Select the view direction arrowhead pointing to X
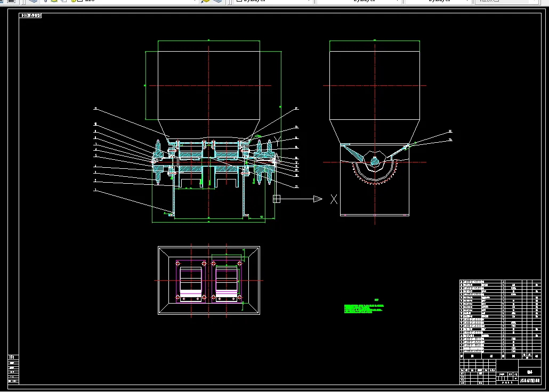This screenshot has width=549, height=392. tap(318, 199)
